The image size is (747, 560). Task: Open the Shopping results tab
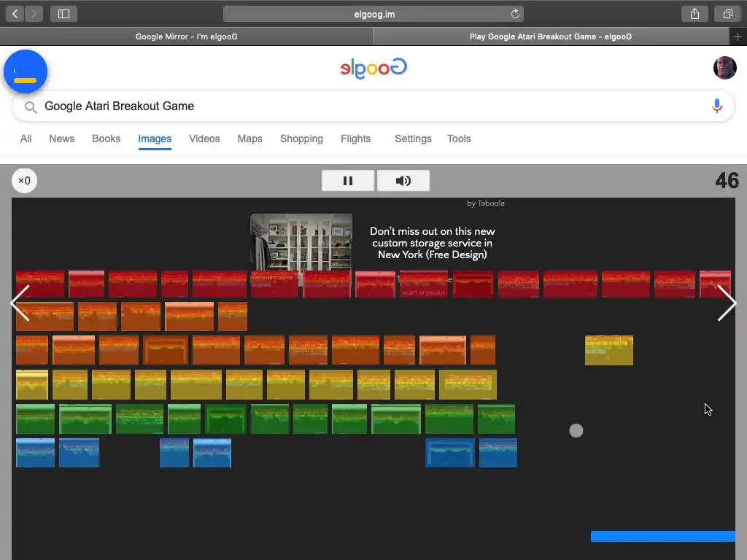(301, 139)
